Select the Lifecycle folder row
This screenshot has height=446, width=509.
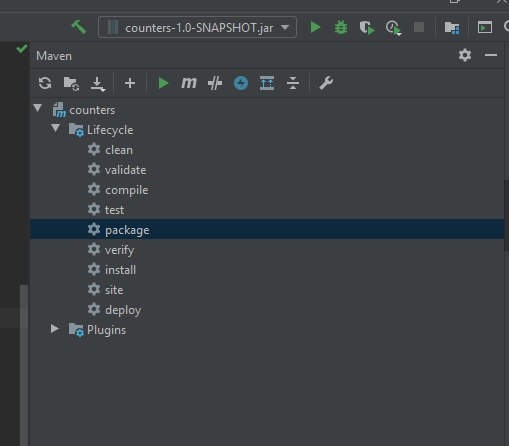click(267, 130)
